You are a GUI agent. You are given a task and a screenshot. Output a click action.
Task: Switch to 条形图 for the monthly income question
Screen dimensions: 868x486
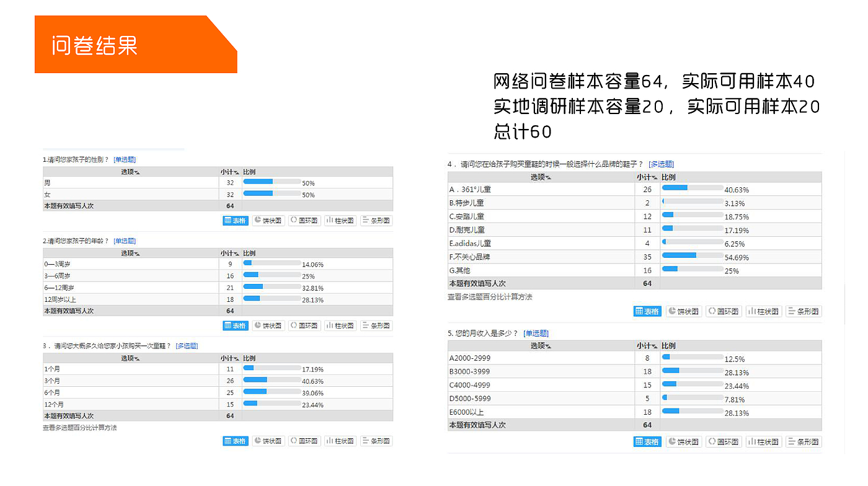(x=804, y=442)
